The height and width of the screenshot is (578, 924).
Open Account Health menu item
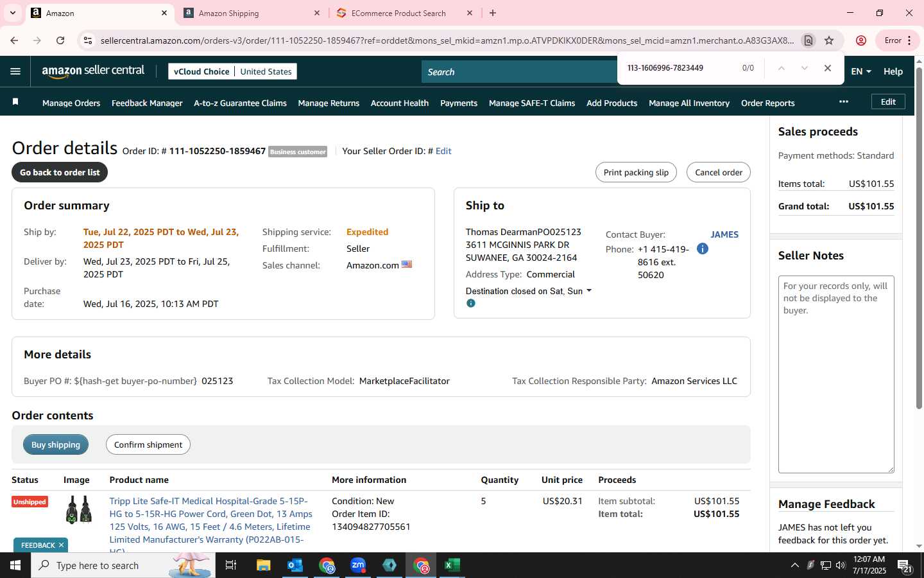click(400, 103)
